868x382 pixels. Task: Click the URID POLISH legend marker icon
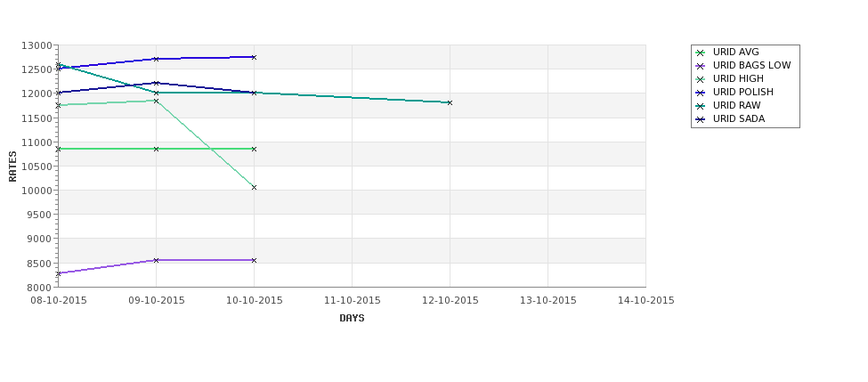click(700, 93)
